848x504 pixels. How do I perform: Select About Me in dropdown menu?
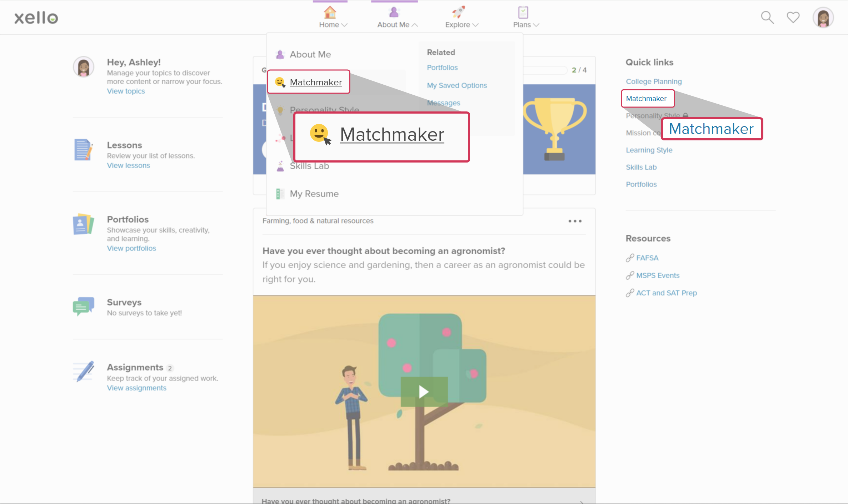point(310,54)
